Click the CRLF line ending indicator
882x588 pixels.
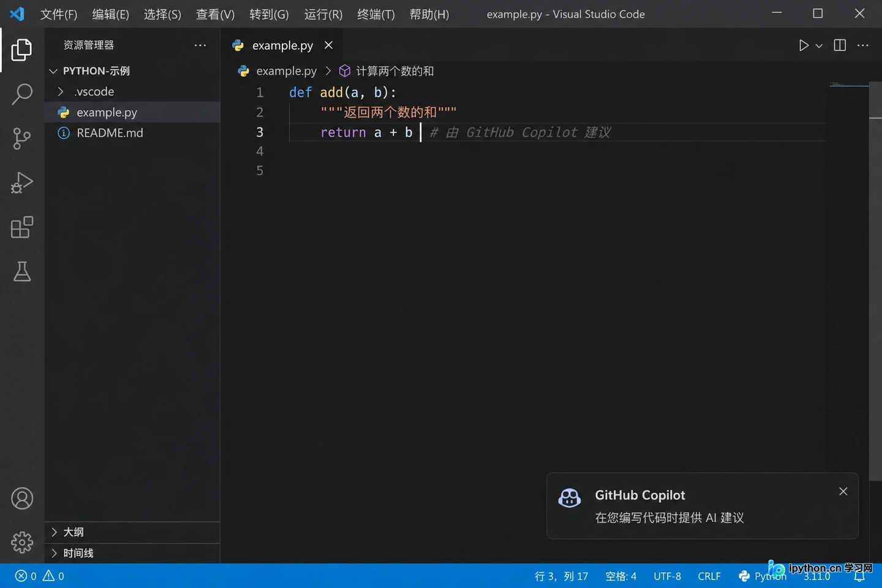[709, 576]
